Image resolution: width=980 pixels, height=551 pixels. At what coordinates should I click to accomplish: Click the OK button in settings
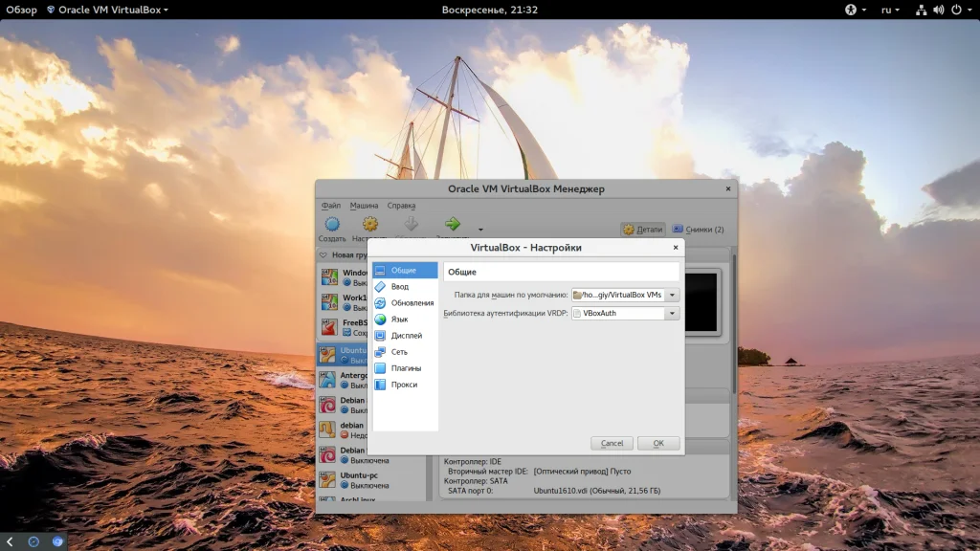point(658,443)
